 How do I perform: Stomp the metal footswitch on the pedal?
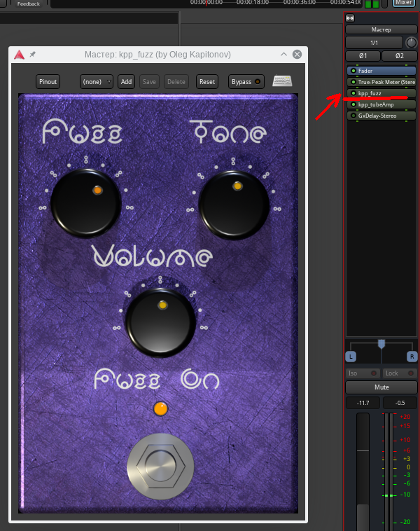[160, 467]
